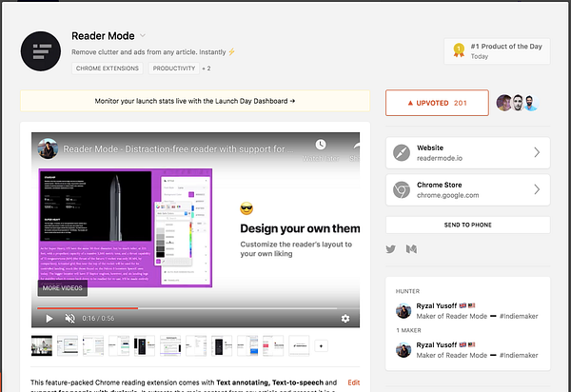Select the eighth gallery thumbnail
The width and height of the screenshot is (571, 392).
click(222, 345)
